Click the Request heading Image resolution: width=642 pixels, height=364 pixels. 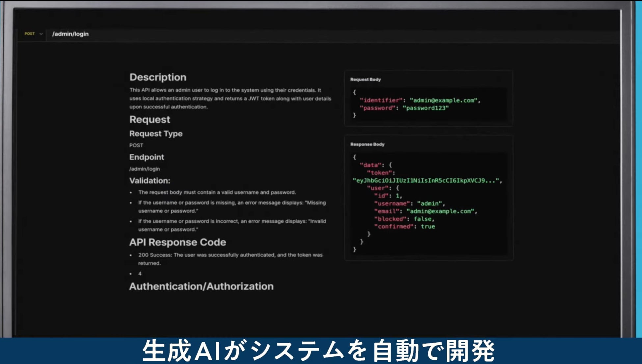tap(149, 119)
